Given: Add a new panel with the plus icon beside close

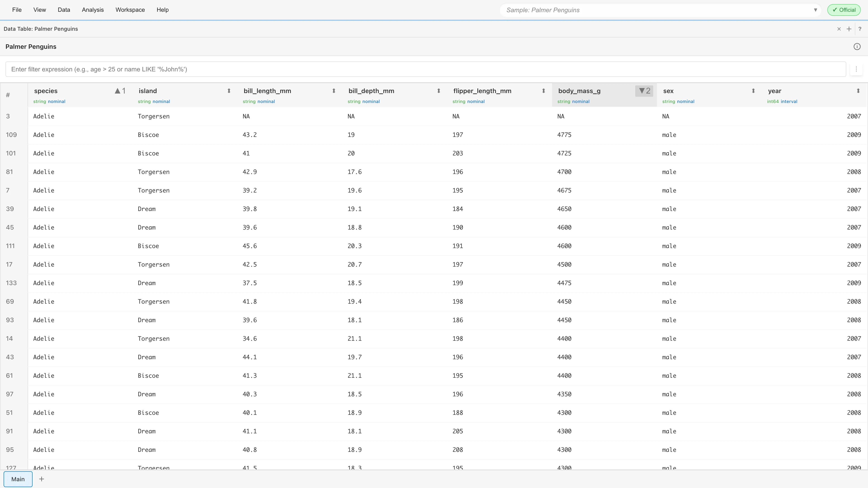Looking at the screenshot, I should 849,29.
